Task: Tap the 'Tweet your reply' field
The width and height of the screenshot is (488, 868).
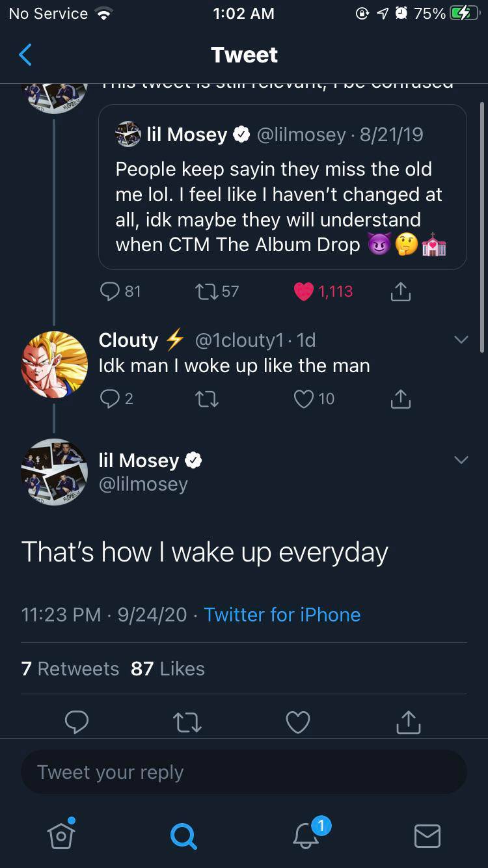Action: [x=244, y=772]
